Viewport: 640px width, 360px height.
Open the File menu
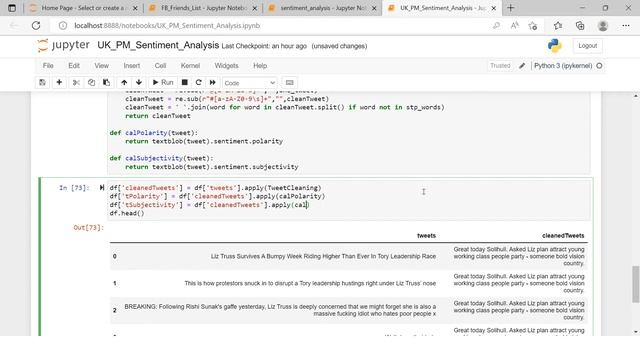tap(48, 66)
